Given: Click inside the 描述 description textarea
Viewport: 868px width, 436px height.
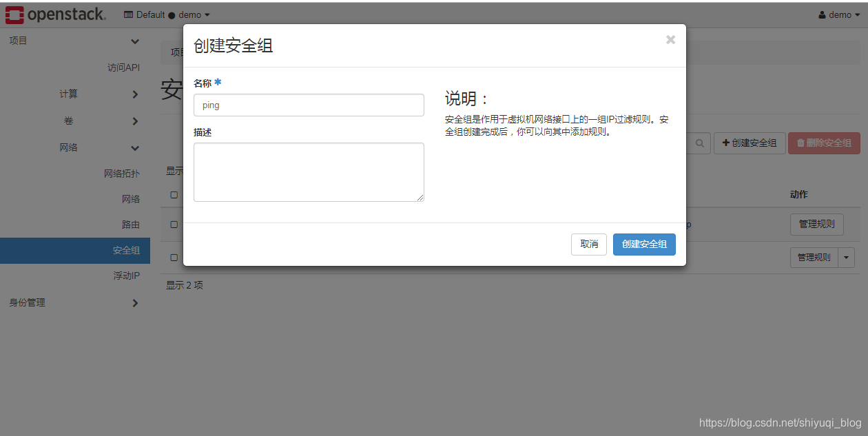Looking at the screenshot, I should pos(308,171).
